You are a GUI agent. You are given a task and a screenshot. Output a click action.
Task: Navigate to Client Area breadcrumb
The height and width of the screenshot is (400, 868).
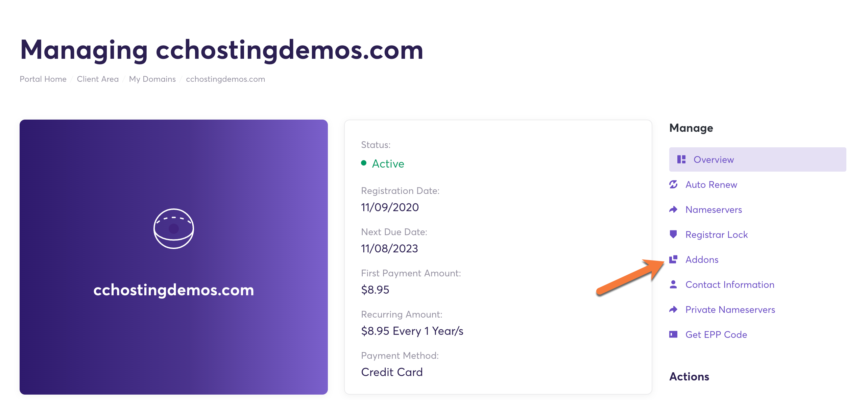coord(98,79)
